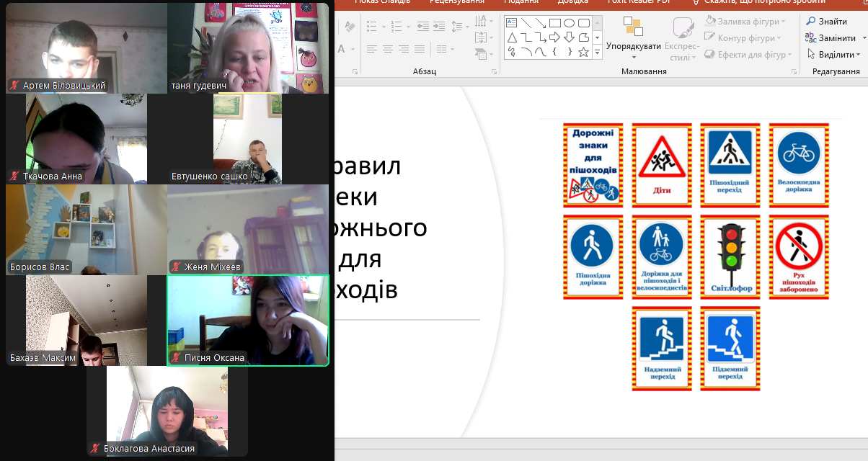868x461 pixels.
Task: Select the Triangle shape
Action: (512, 37)
